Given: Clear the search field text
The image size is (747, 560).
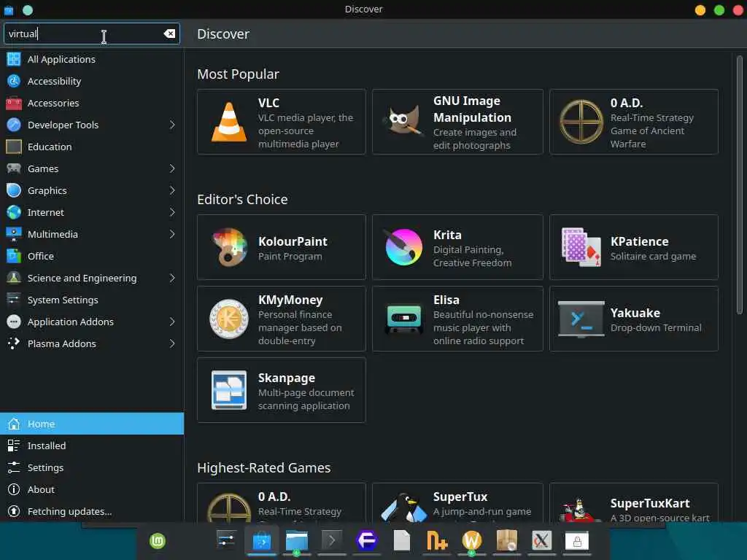Looking at the screenshot, I should (169, 34).
